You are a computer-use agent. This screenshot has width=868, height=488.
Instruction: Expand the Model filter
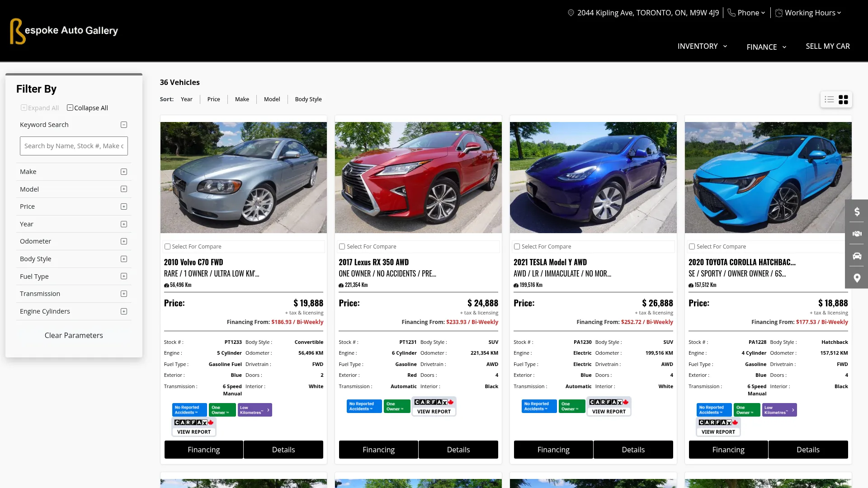(x=124, y=189)
